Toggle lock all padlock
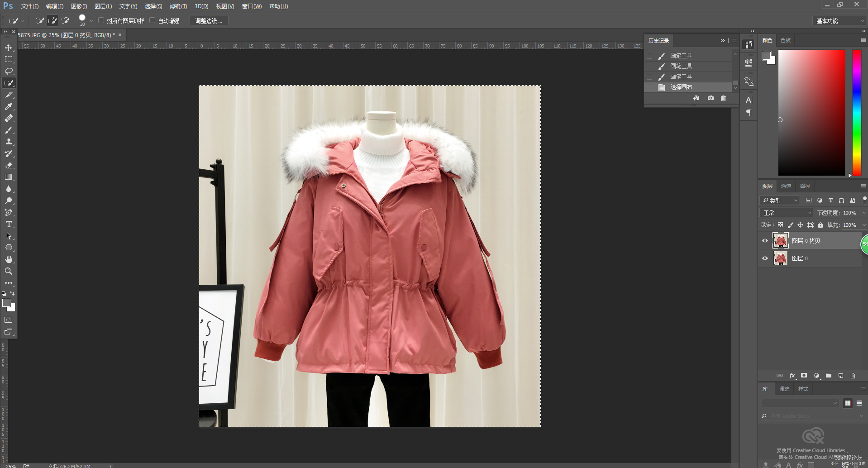Screen dimensions: 868x468 pyautogui.click(x=820, y=225)
